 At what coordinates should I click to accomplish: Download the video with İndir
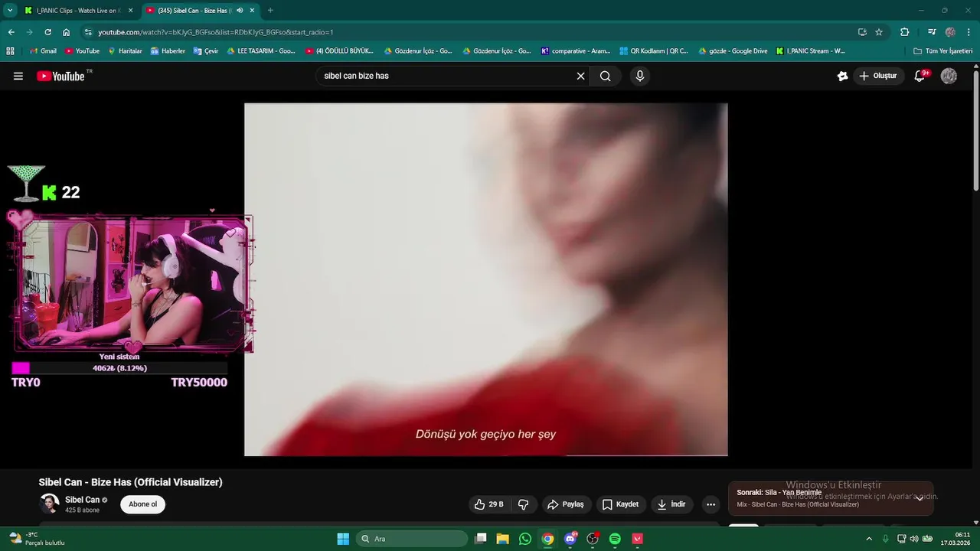672,504
